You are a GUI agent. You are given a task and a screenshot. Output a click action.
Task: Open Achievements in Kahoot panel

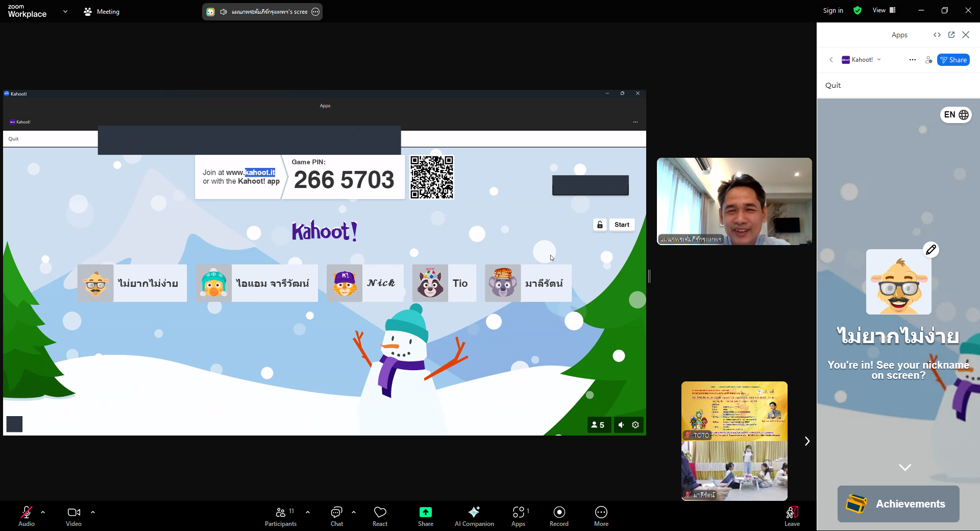(x=898, y=504)
